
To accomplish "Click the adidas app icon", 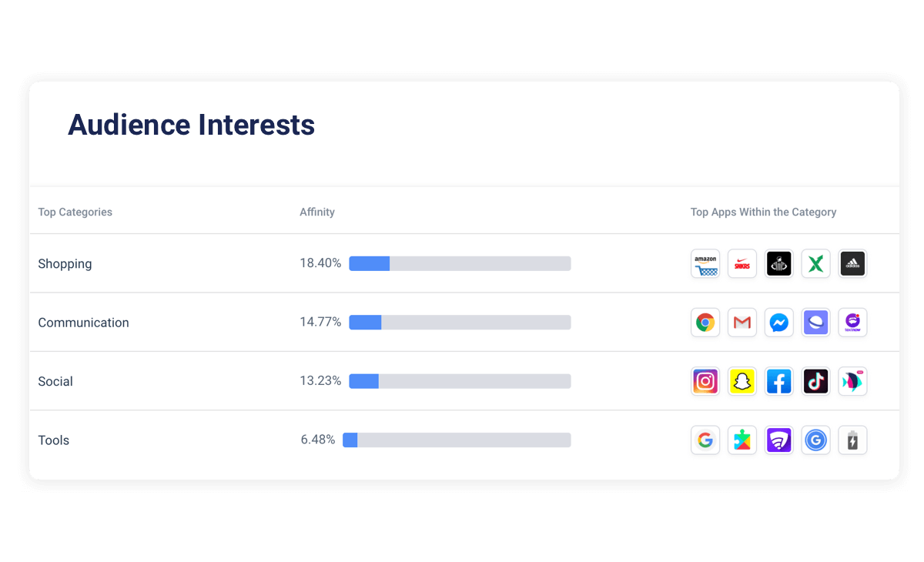I will pos(852,263).
